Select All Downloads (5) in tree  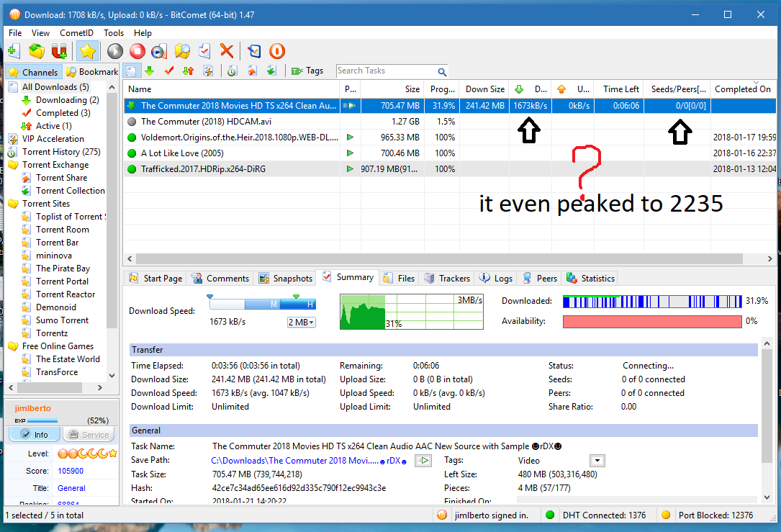coord(55,86)
